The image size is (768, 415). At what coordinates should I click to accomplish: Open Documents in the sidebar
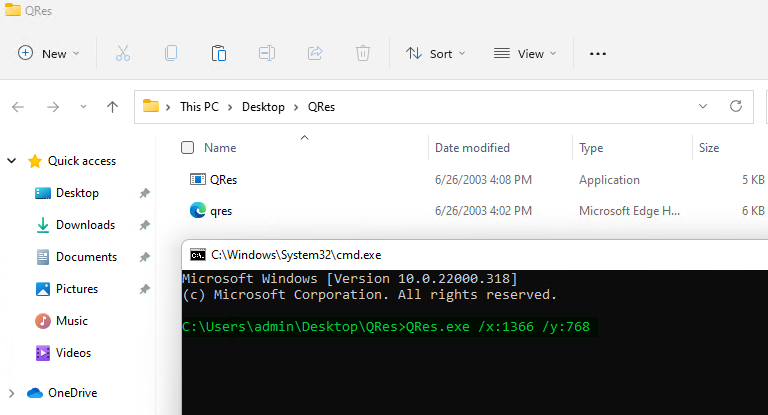point(86,257)
